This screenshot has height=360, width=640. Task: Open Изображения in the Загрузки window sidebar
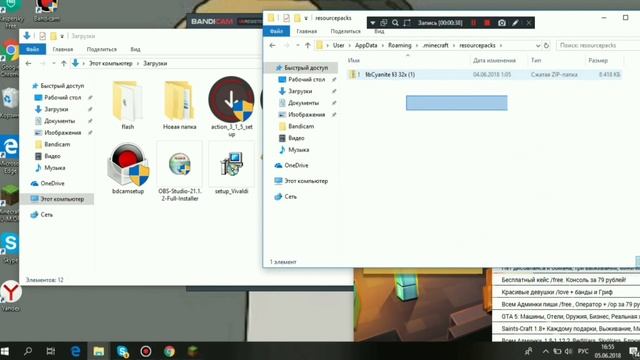[x=62, y=132]
